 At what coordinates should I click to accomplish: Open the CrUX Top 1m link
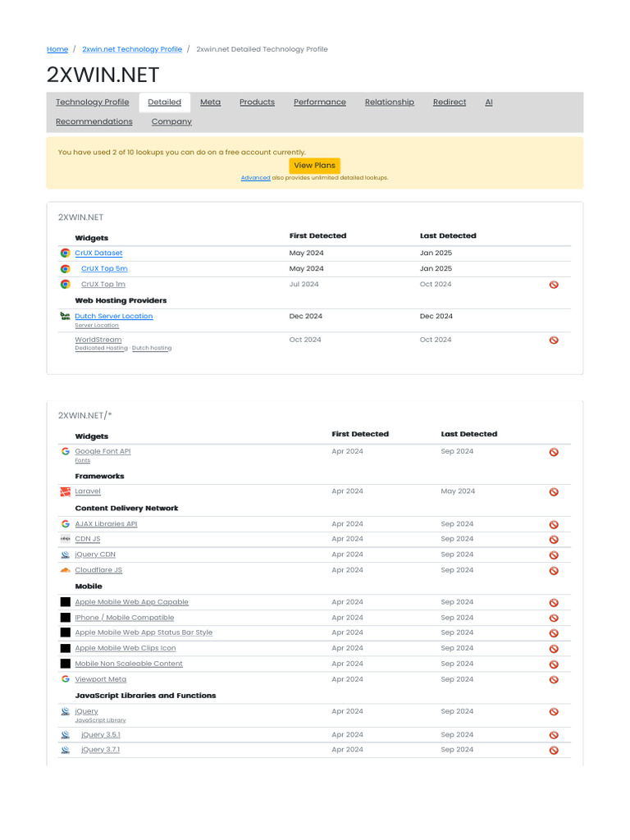tap(103, 284)
